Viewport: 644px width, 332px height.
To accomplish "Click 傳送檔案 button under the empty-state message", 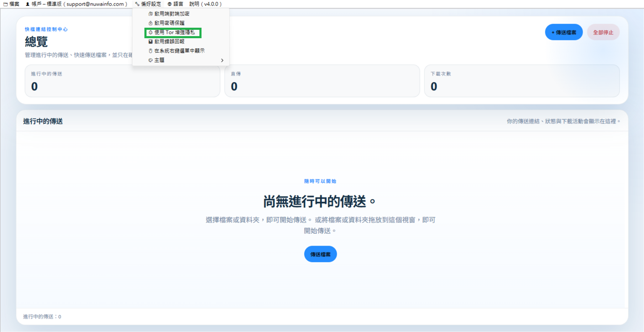I will click(x=320, y=254).
